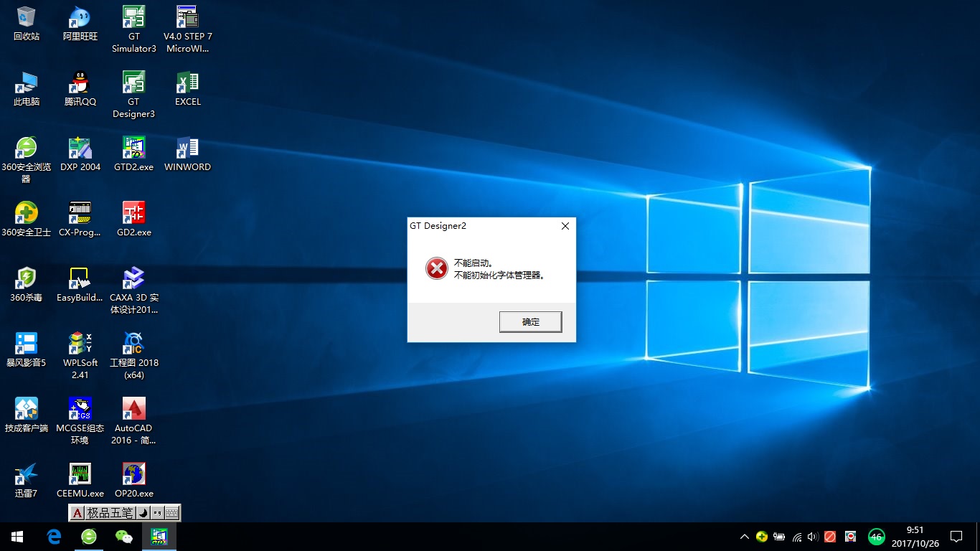
Task: Click the taskbar clock showing 9:51
Action: pyautogui.click(x=915, y=537)
